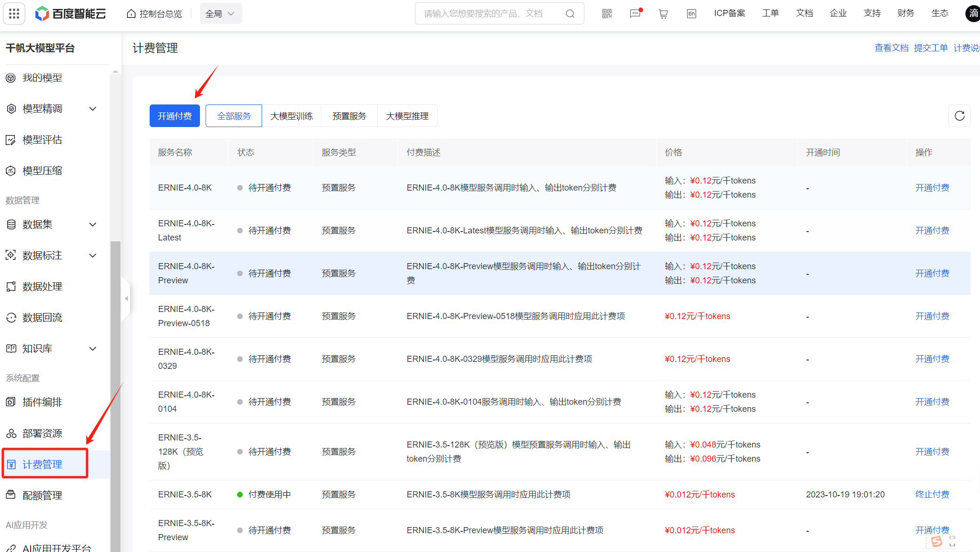Open 企业 top menu
This screenshot has height=552, width=980.
coord(838,13)
